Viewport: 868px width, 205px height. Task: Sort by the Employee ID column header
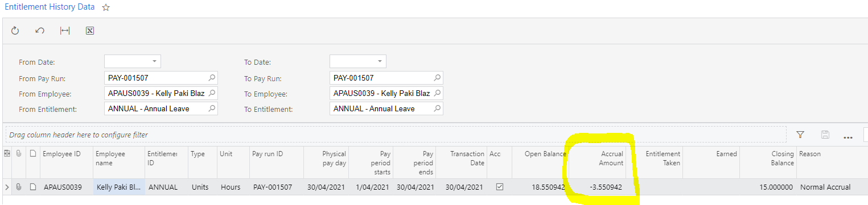(61, 154)
